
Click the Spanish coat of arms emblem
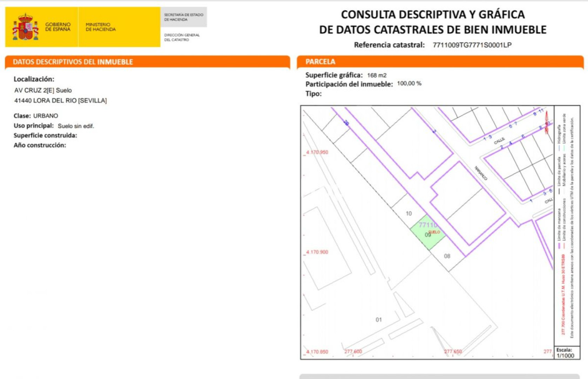coord(25,27)
